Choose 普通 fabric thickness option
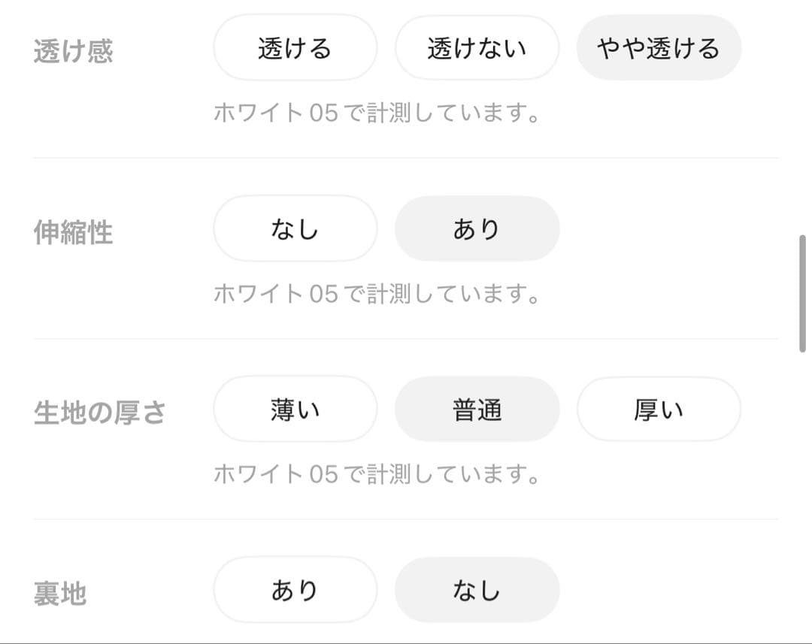Image resolution: width=812 pixels, height=644 pixels. (x=477, y=409)
